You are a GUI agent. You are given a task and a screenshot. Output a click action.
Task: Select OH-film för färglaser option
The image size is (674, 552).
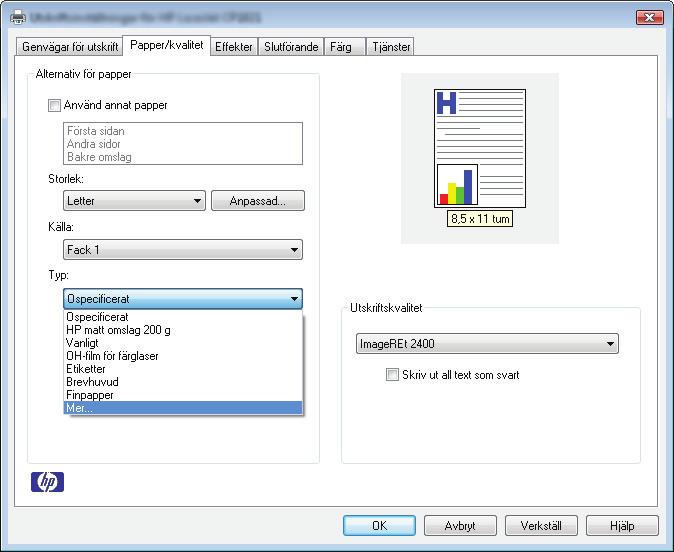(183, 356)
